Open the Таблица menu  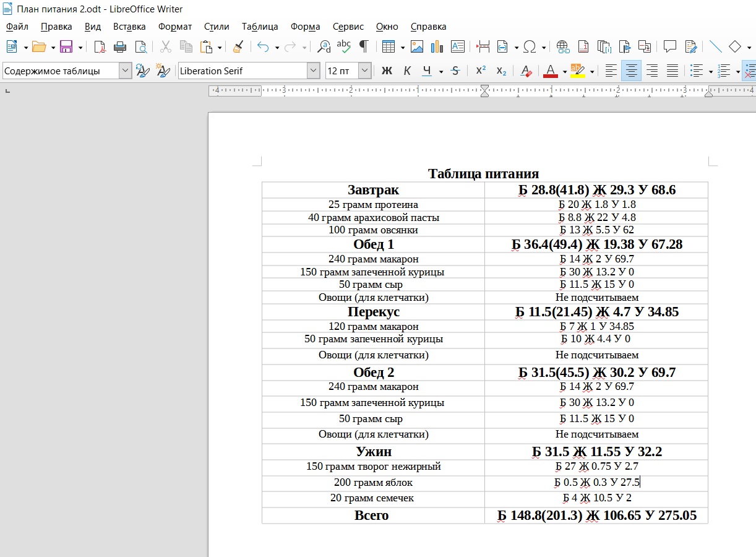point(260,27)
